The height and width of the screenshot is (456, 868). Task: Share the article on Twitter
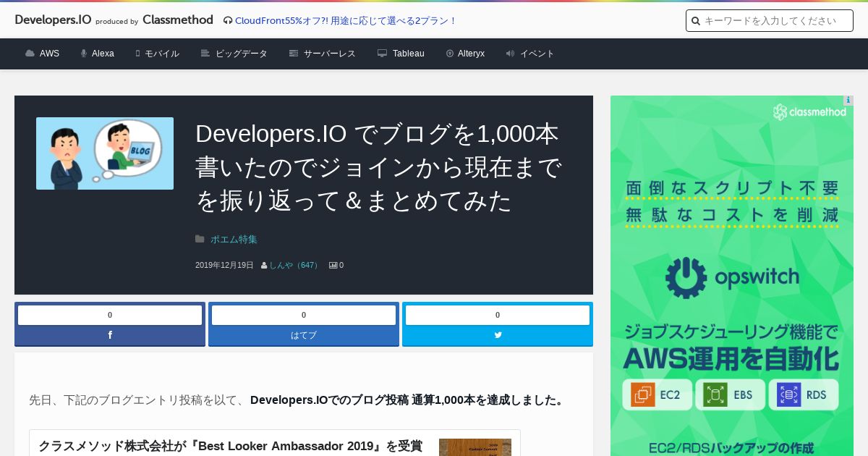pos(498,335)
